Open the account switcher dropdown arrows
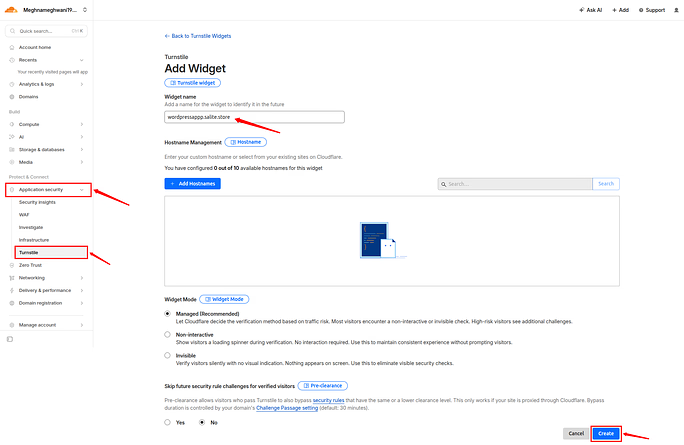684x445 pixels. tap(85, 10)
